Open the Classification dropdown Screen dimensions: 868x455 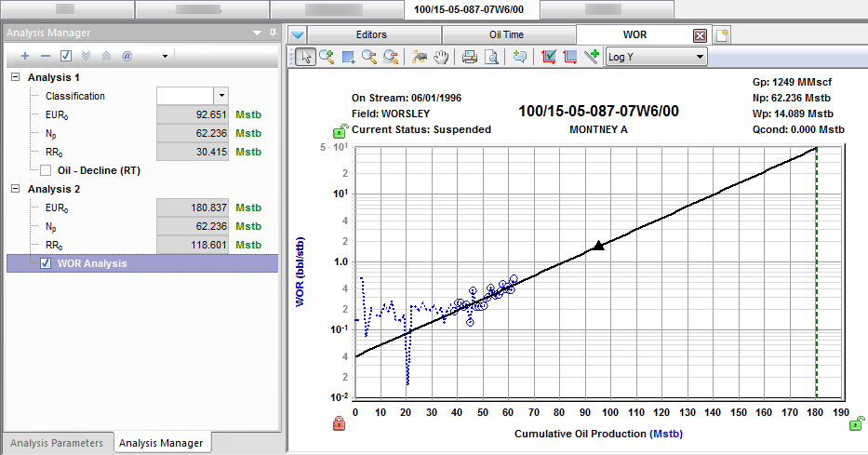click(x=221, y=96)
